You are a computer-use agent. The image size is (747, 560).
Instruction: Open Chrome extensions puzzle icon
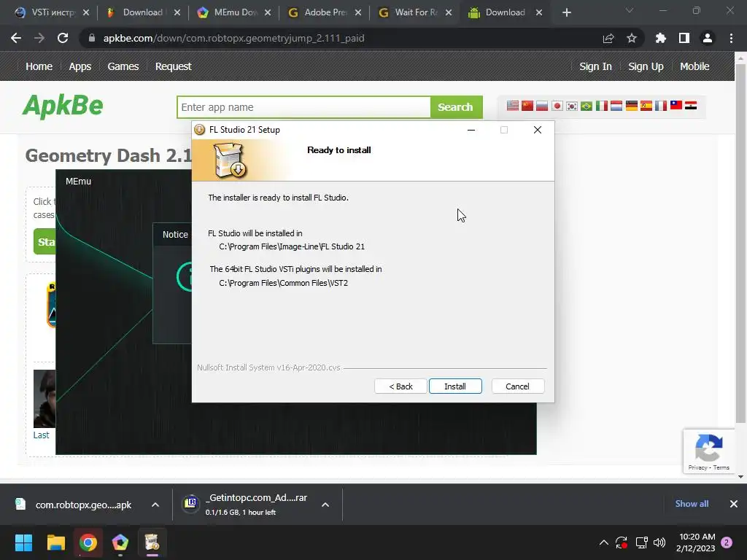pos(661,38)
